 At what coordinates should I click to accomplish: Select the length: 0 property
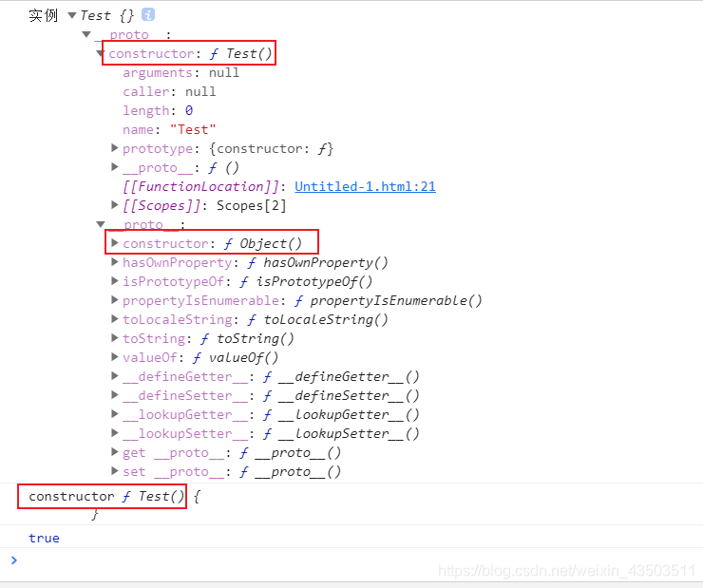coord(158,110)
